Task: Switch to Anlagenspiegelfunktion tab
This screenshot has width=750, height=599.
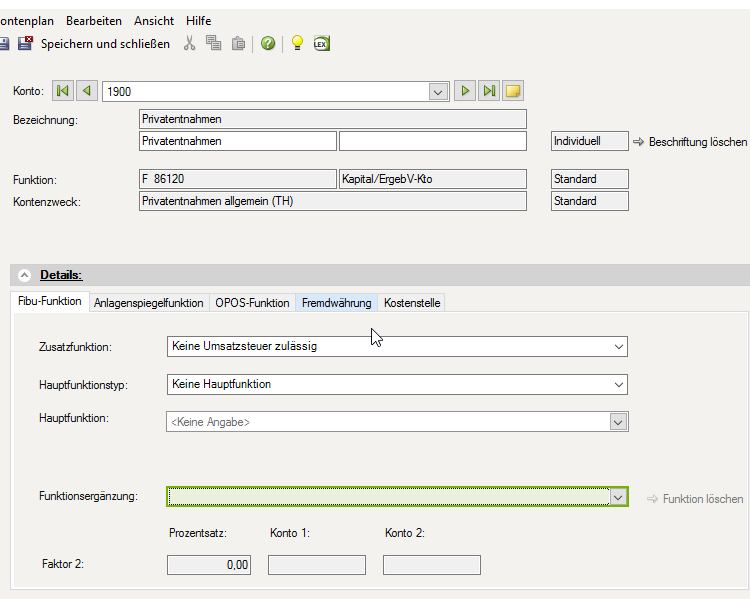Action: pyautogui.click(x=149, y=303)
